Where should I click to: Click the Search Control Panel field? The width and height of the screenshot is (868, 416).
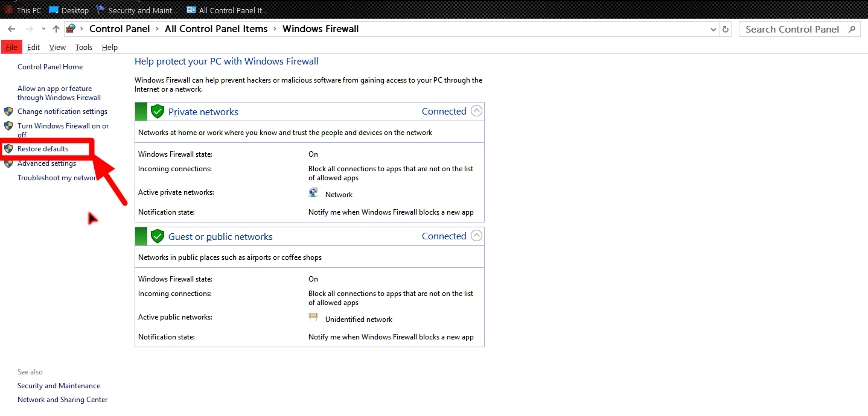tap(799, 29)
